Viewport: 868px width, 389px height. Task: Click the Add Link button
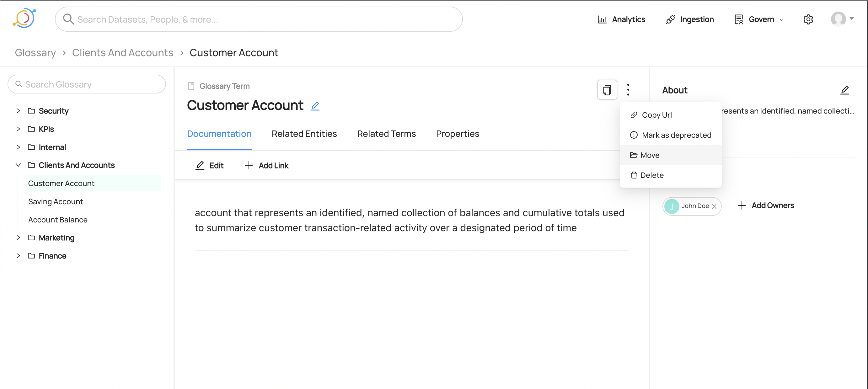pos(266,165)
